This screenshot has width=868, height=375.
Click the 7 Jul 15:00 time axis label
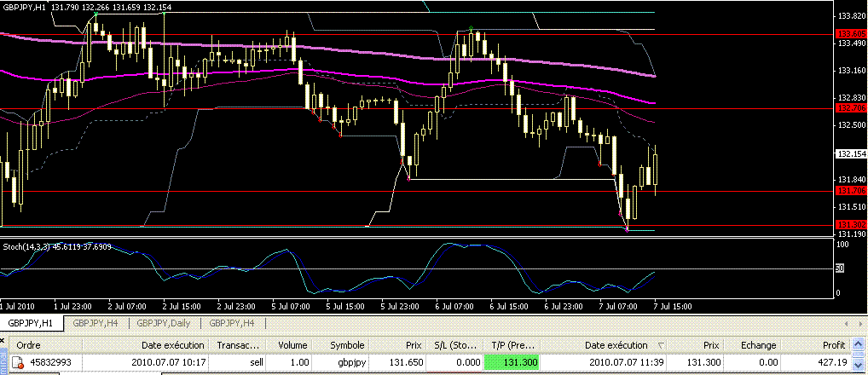pos(672,305)
